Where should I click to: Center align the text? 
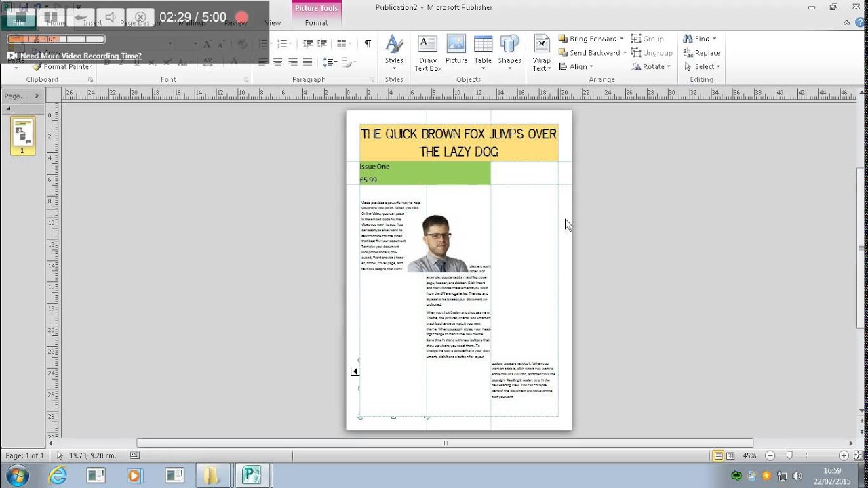pos(277,62)
